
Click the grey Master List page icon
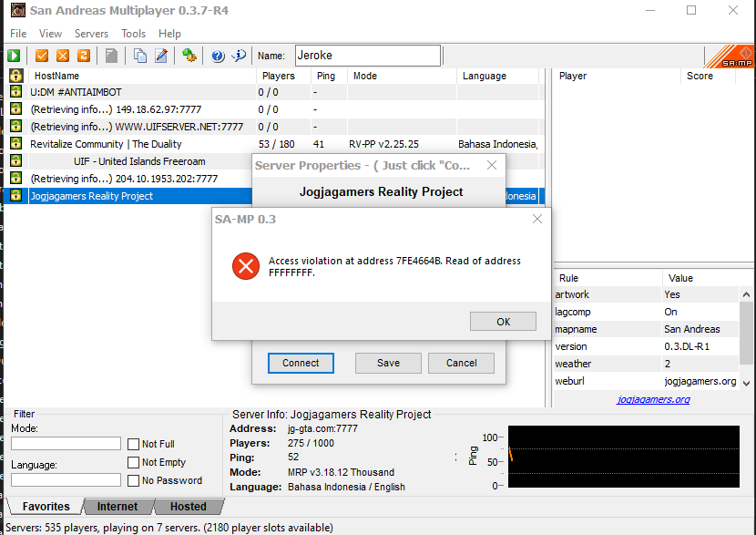(111, 56)
